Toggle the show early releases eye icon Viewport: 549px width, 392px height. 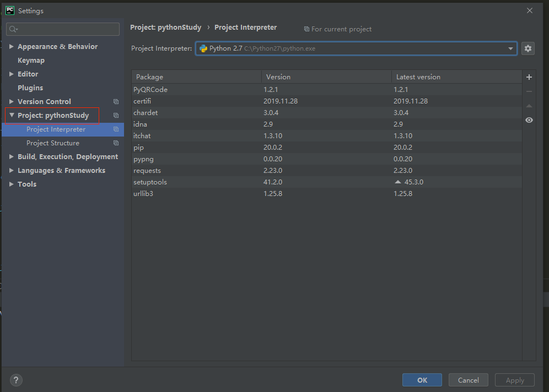pyautogui.click(x=529, y=120)
